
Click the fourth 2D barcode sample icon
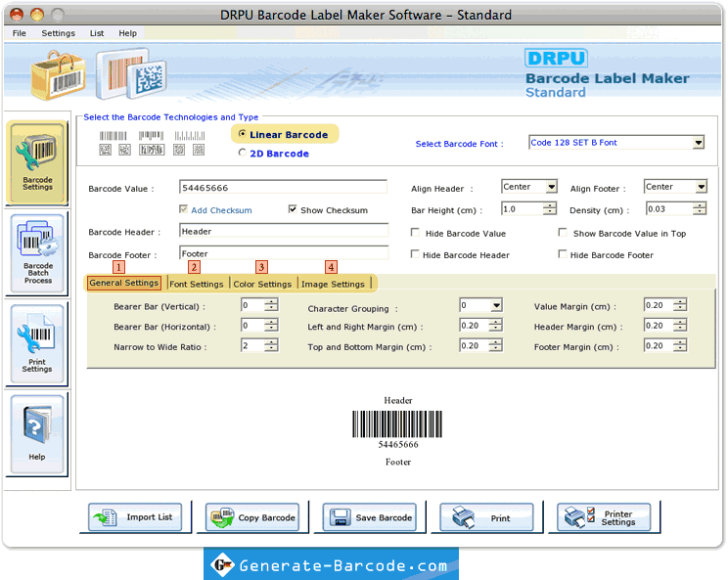(x=179, y=150)
